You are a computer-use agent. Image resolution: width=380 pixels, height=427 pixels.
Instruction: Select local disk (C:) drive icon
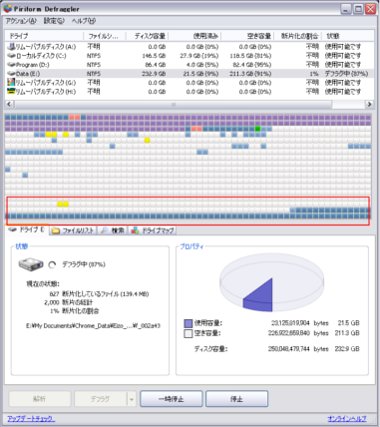click(x=11, y=56)
